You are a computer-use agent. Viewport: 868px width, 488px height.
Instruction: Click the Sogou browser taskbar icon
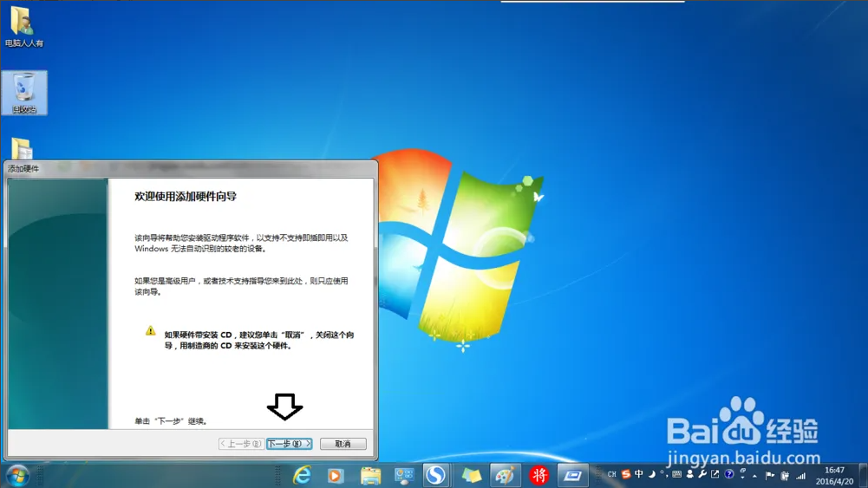tap(435, 475)
